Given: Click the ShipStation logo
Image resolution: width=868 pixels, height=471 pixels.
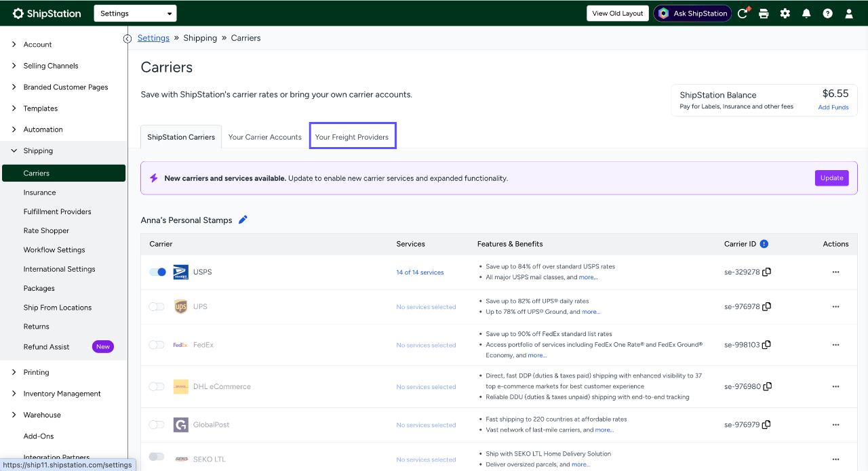Looking at the screenshot, I should tap(47, 14).
